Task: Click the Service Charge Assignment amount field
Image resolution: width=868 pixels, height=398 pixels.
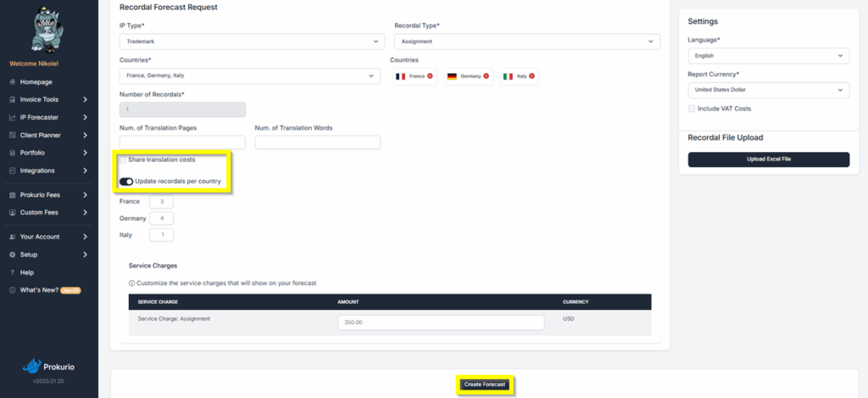Action: [x=440, y=322]
